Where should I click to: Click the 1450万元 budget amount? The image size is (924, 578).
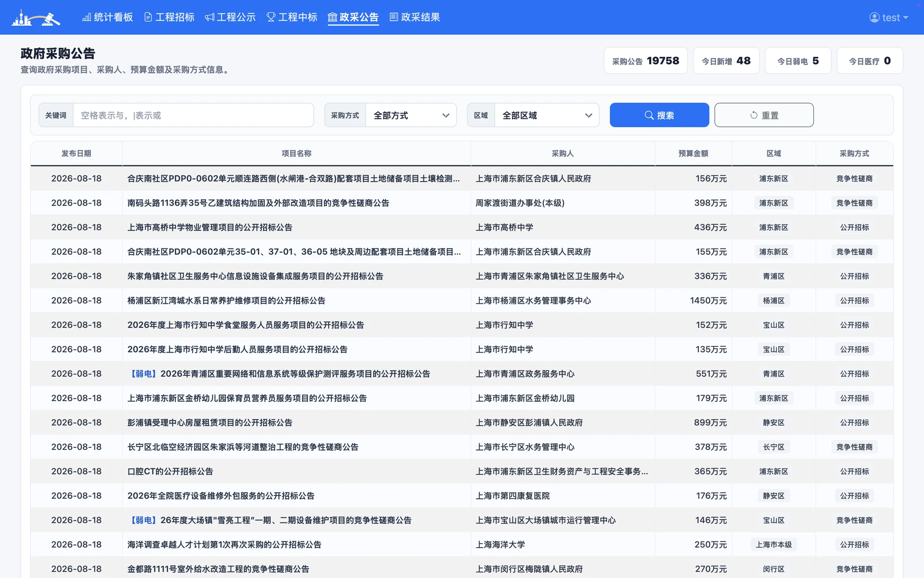pos(708,301)
